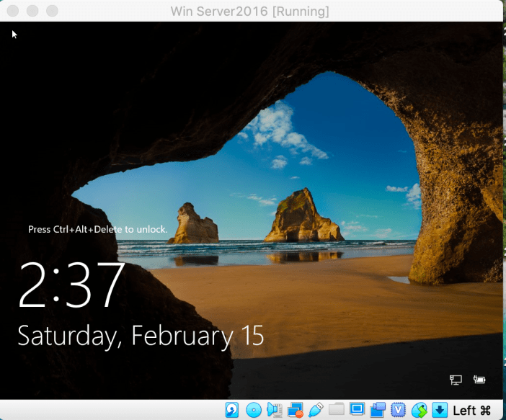
Task: Close the VM window with the leftmost title bar button
Action: coord(13,11)
